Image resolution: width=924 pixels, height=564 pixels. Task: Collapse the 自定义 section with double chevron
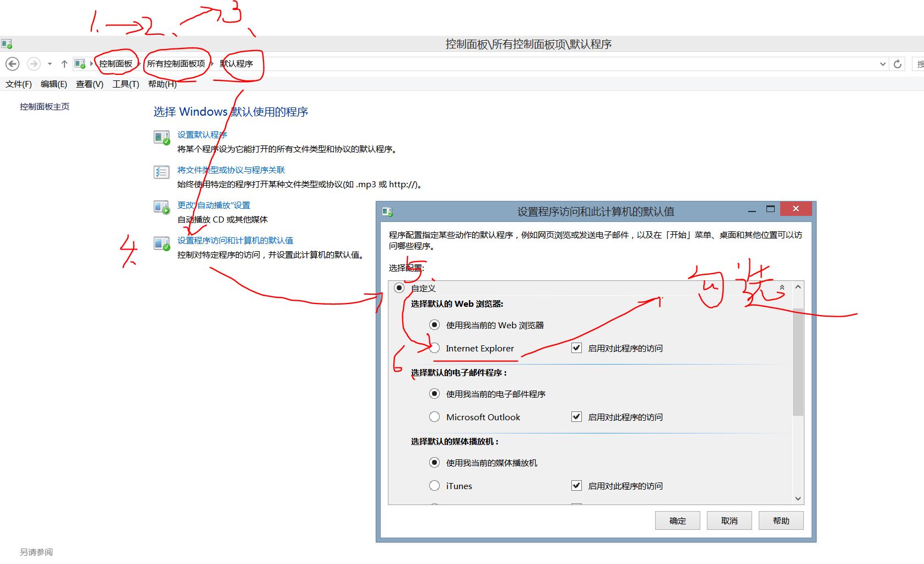click(782, 288)
